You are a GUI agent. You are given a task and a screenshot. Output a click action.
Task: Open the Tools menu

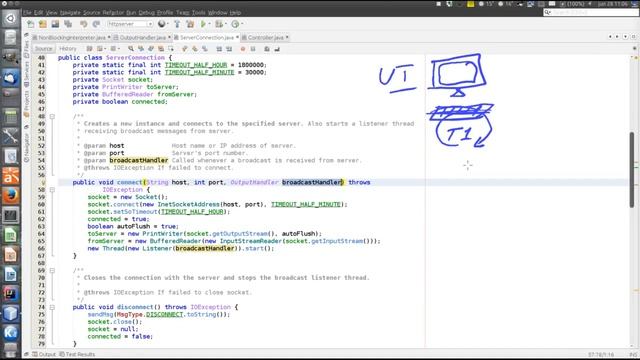tap(198, 13)
